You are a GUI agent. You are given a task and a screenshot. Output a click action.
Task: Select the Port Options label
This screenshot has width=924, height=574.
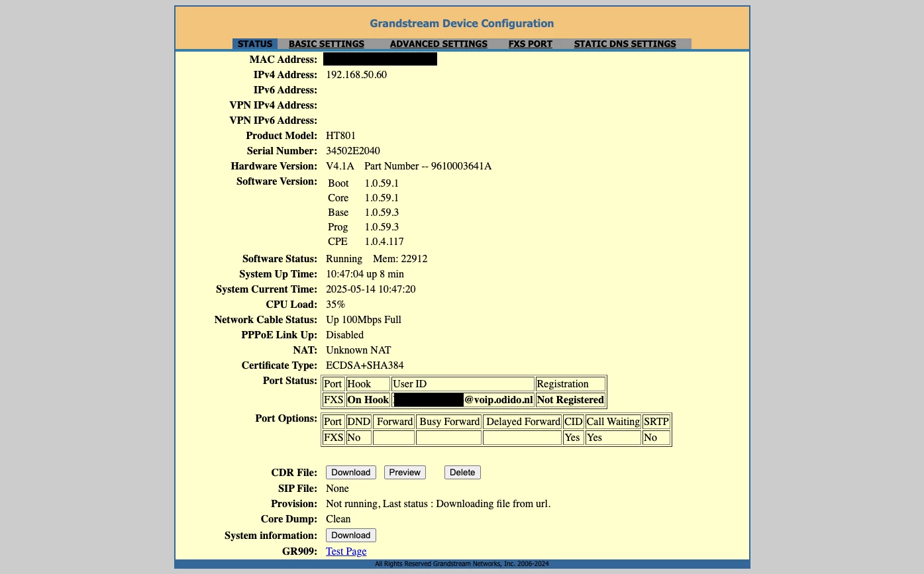(x=286, y=418)
